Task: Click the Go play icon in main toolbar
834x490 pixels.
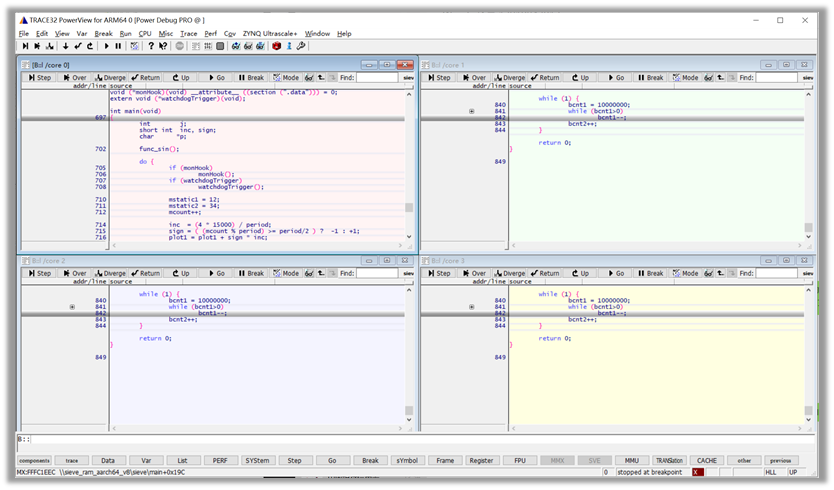Action: (106, 46)
